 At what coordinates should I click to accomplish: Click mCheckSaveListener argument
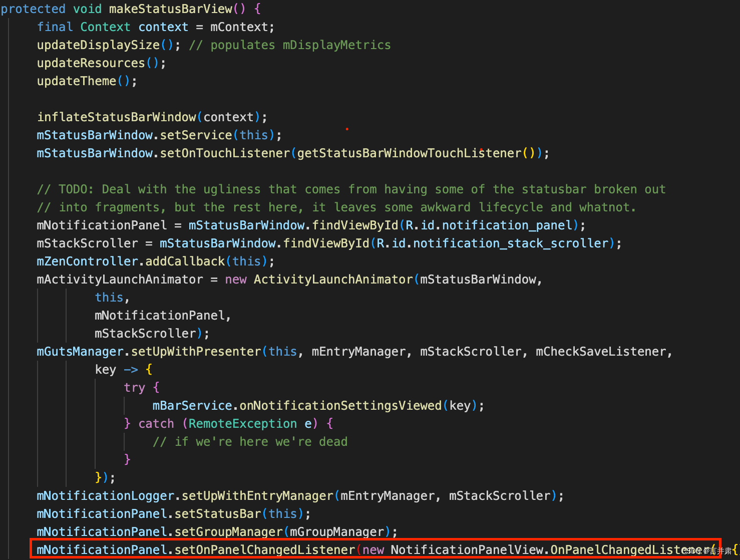(601, 352)
